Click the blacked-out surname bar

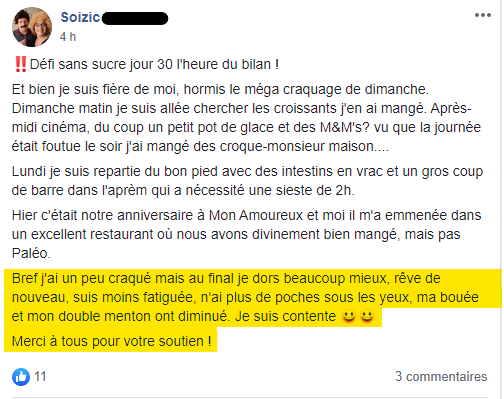[135, 18]
